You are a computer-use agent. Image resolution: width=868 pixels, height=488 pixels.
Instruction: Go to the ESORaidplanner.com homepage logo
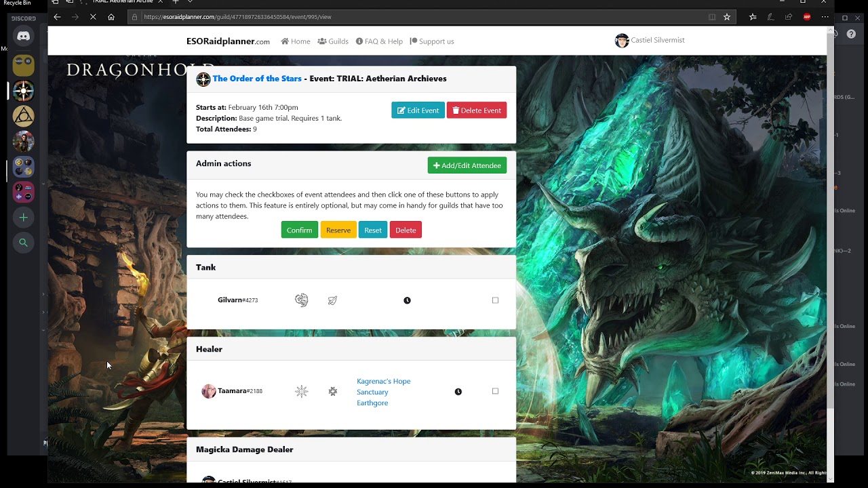pos(228,41)
